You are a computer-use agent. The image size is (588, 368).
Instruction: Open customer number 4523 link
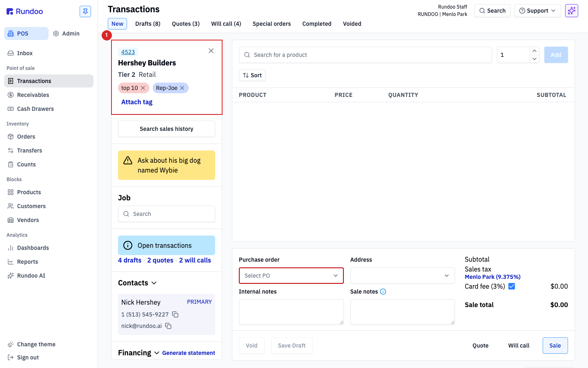coord(128,52)
